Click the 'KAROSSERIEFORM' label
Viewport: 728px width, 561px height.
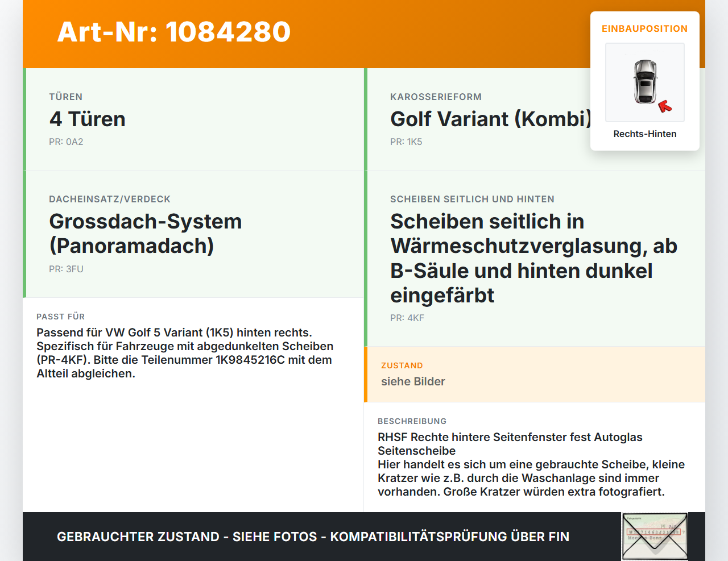[x=436, y=97]
